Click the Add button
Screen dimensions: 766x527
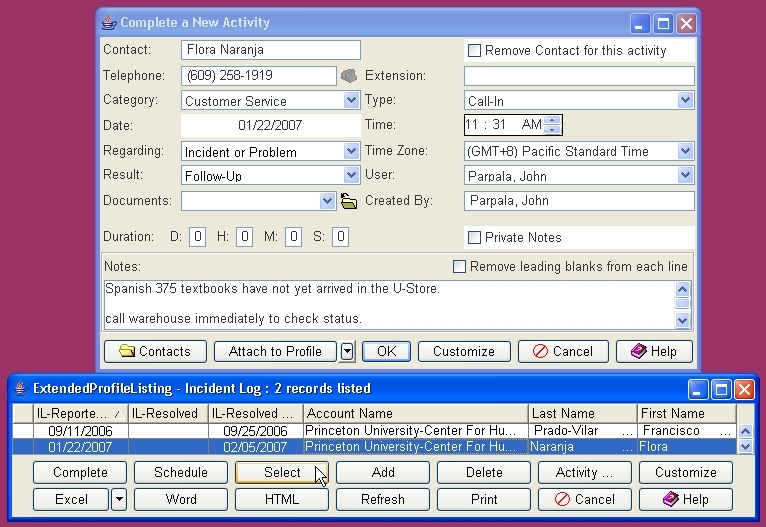click(383, 472)
